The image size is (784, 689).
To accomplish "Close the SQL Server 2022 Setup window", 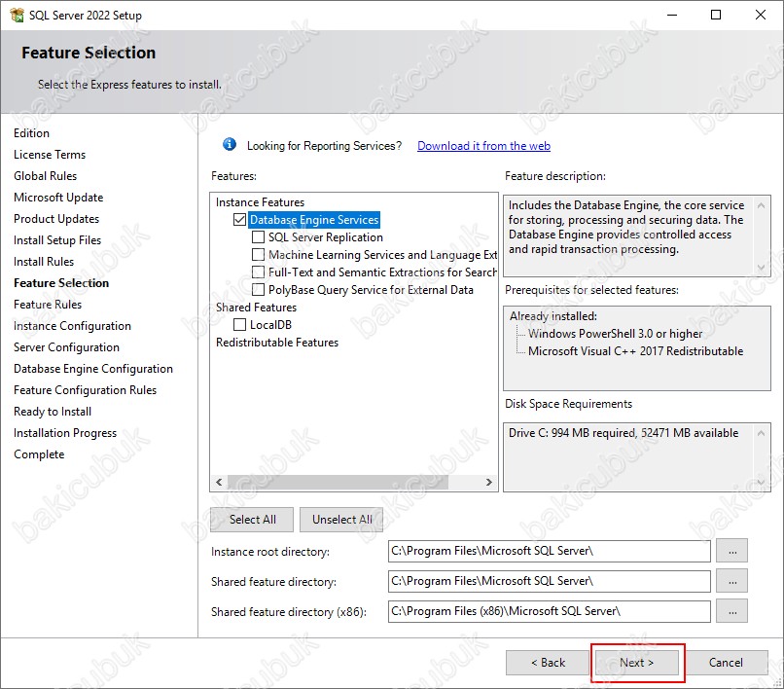I will click(760, 15).
